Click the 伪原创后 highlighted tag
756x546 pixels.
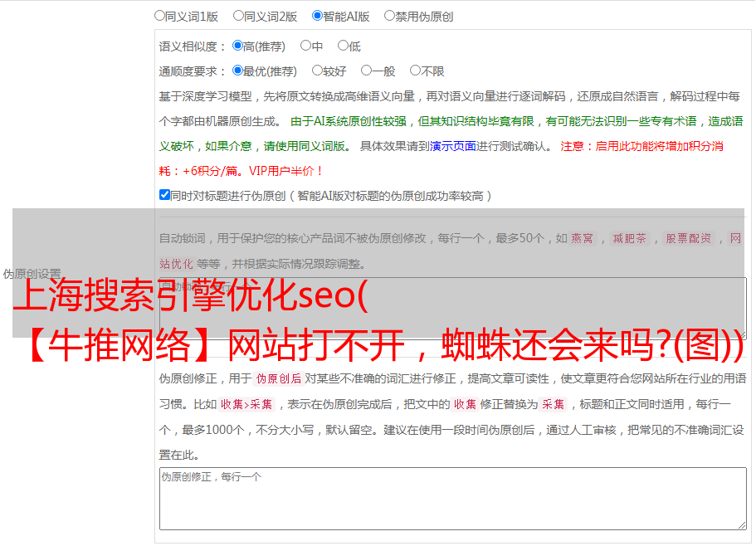(x=278, y=378)
